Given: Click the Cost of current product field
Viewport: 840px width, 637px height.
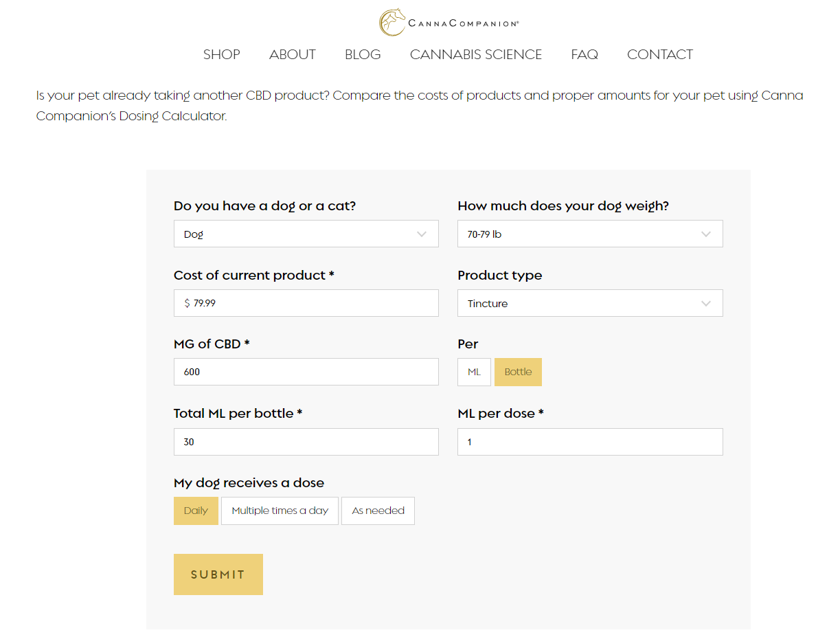Looking at the screenshot, I should (306, 303).
